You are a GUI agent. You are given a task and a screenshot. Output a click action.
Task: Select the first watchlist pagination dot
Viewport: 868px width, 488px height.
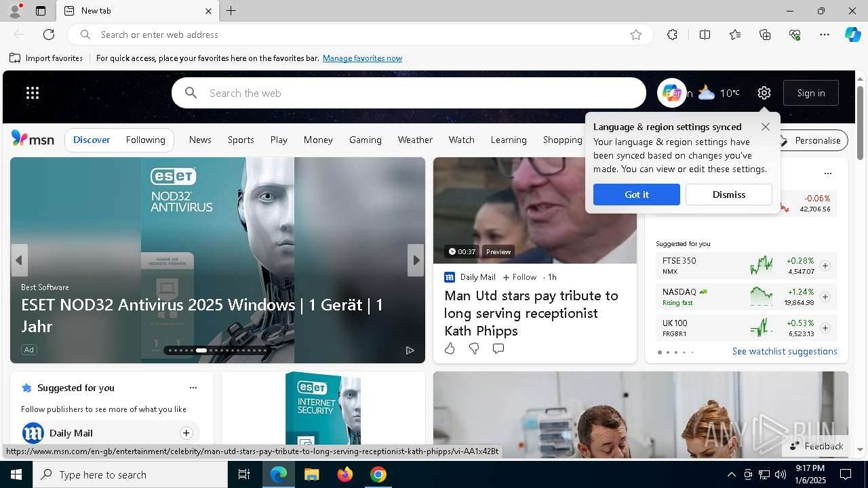(660, 352)
